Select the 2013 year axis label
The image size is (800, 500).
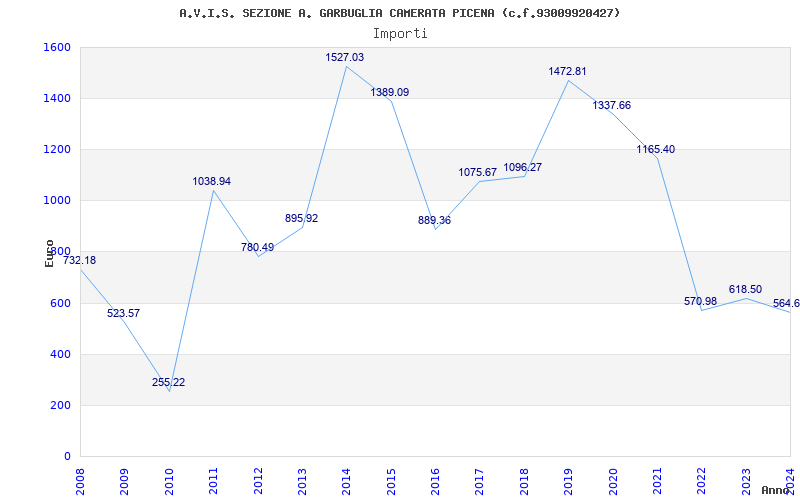coord(302,481)
